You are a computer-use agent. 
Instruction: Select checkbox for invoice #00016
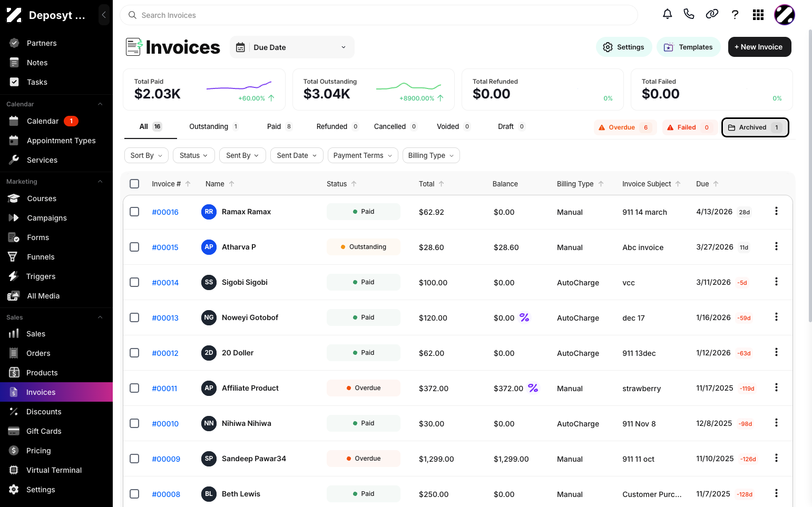[134, 212]
